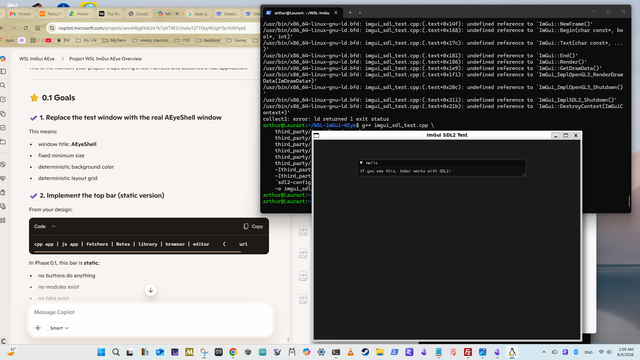640x360 pixels.
Task: Focus the Message Copilot input box
Action: (151, 312)
